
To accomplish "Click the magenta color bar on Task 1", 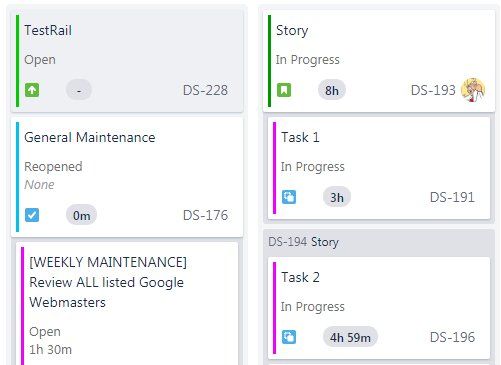I will 274,168.
